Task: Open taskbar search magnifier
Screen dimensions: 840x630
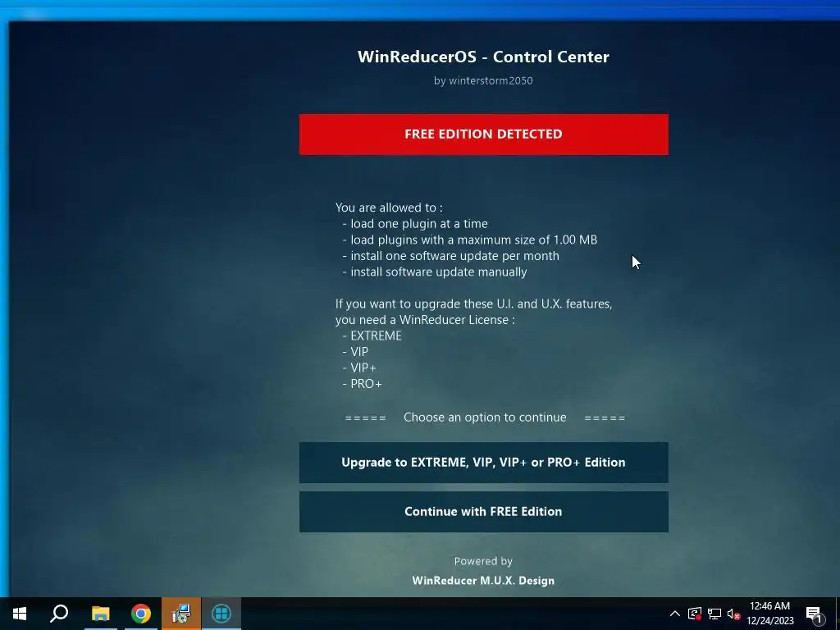Action: click(59, 614)
